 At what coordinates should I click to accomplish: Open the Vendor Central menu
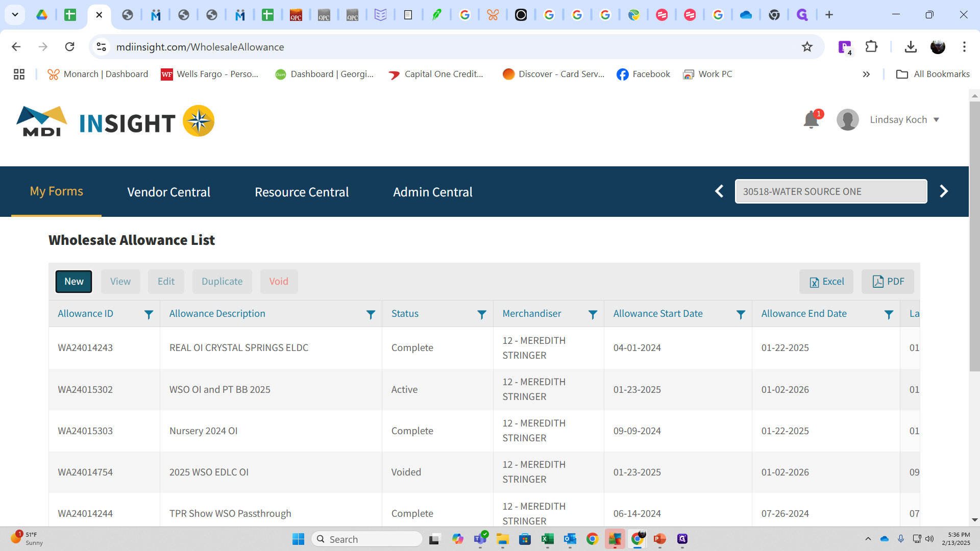(x=168, y=192)
